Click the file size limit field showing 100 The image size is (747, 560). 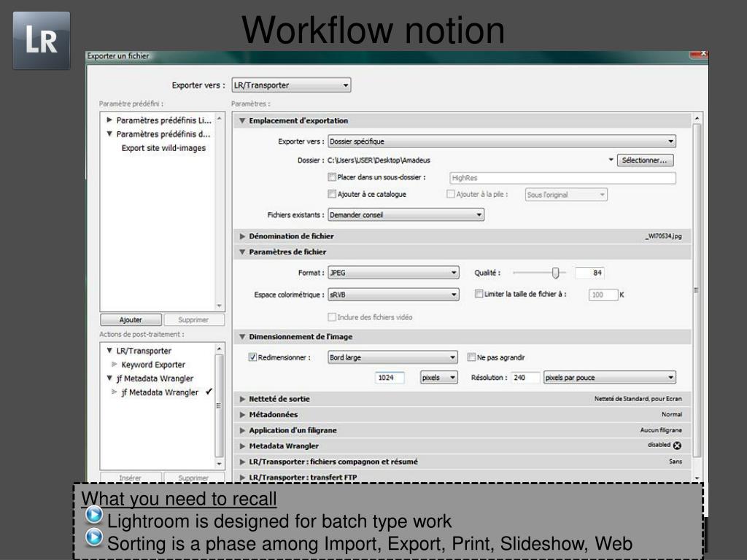pos(603,295)
